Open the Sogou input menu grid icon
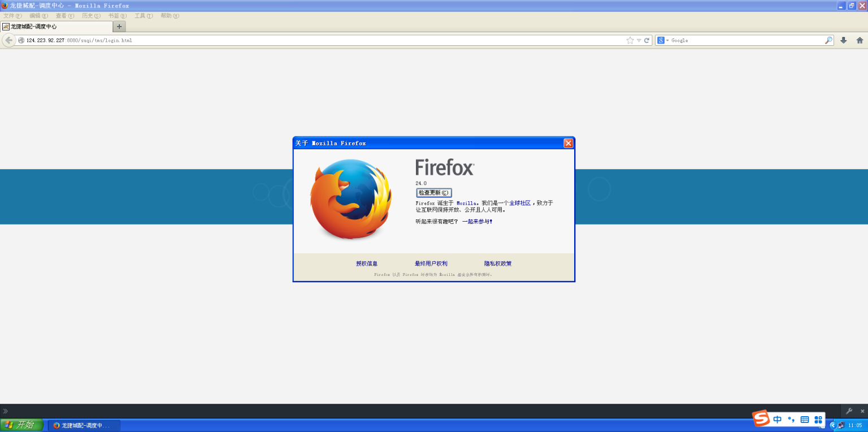The width and height of the screenshot is (868, 432). [818, 420]
